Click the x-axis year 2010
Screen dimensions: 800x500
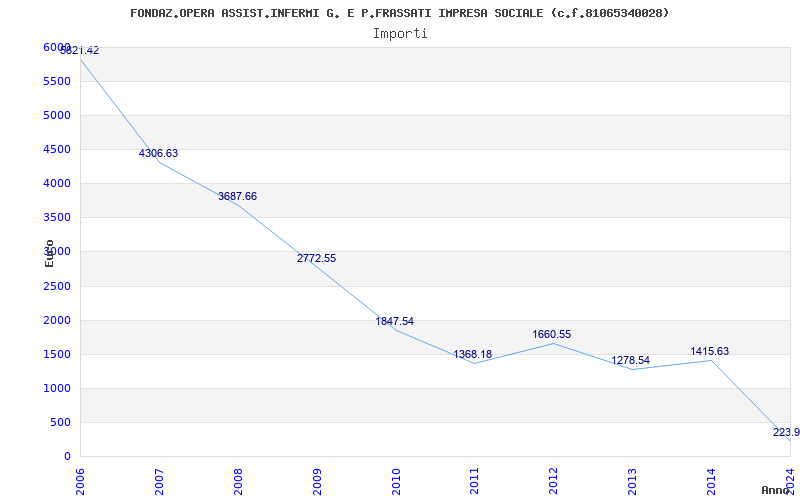(x=396, y=481)
